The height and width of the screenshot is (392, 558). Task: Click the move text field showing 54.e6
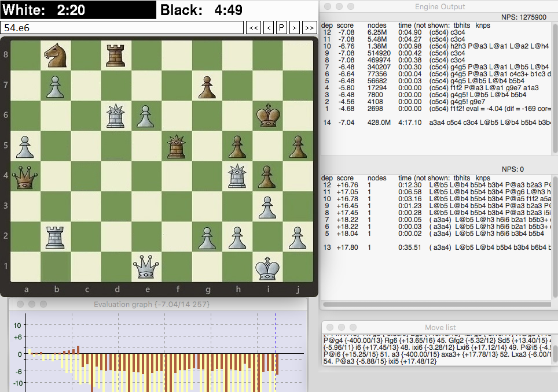122,27
